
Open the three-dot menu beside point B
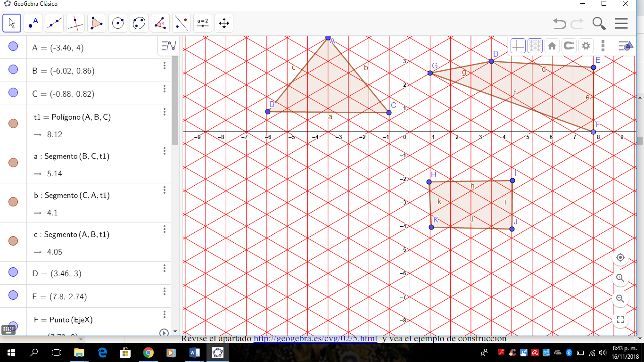point(164,66)
